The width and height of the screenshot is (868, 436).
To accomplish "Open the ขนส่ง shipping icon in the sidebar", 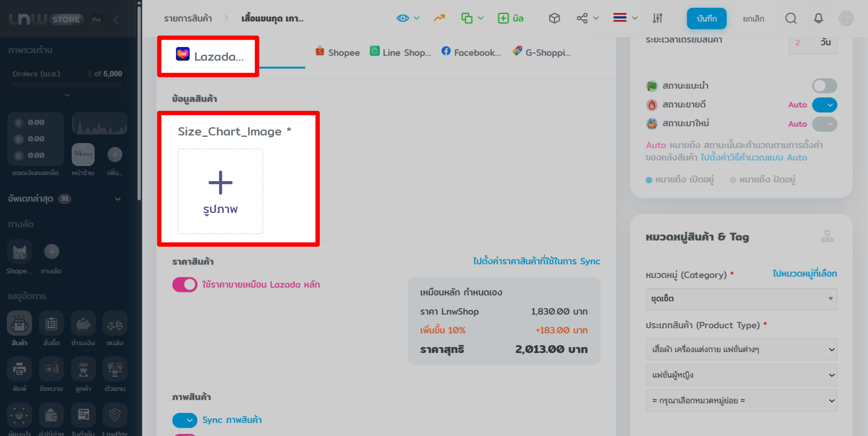I will (x=115, y=323).
